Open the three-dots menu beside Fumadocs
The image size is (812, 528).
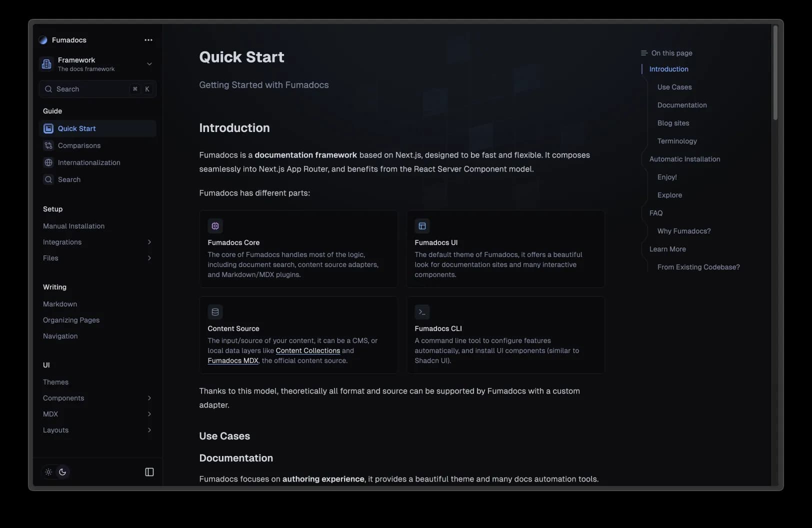(148, 40)
